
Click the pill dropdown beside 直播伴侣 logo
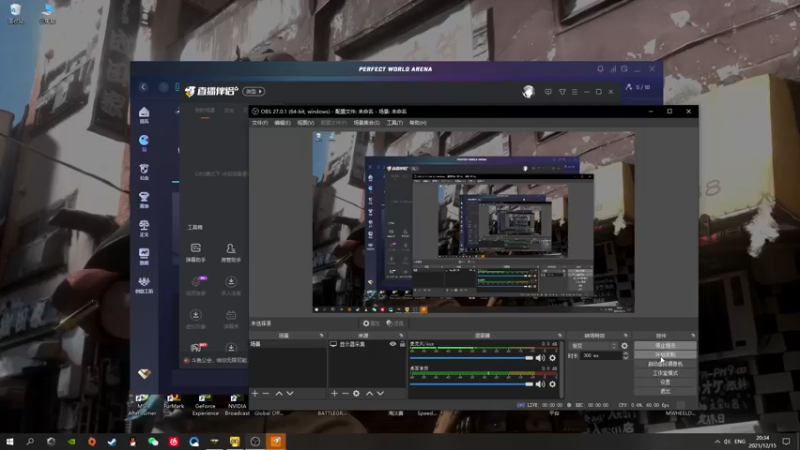coord(254,91)
